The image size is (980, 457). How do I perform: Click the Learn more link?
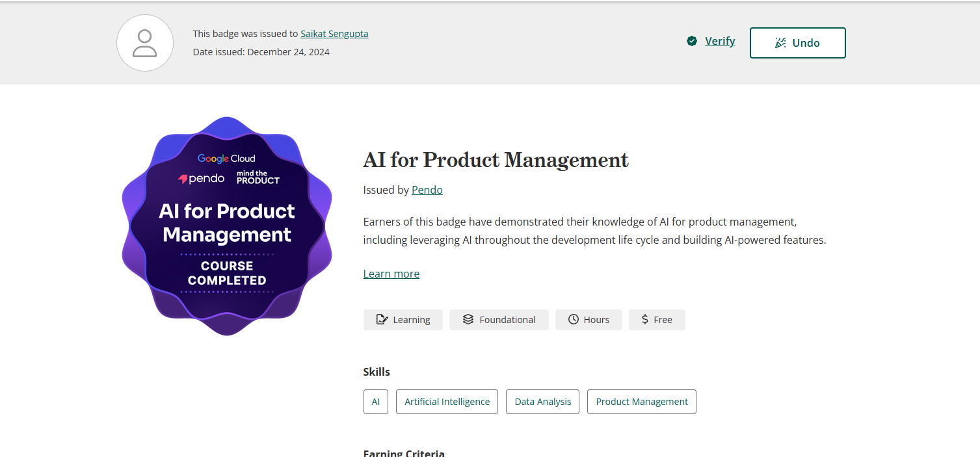391,274
